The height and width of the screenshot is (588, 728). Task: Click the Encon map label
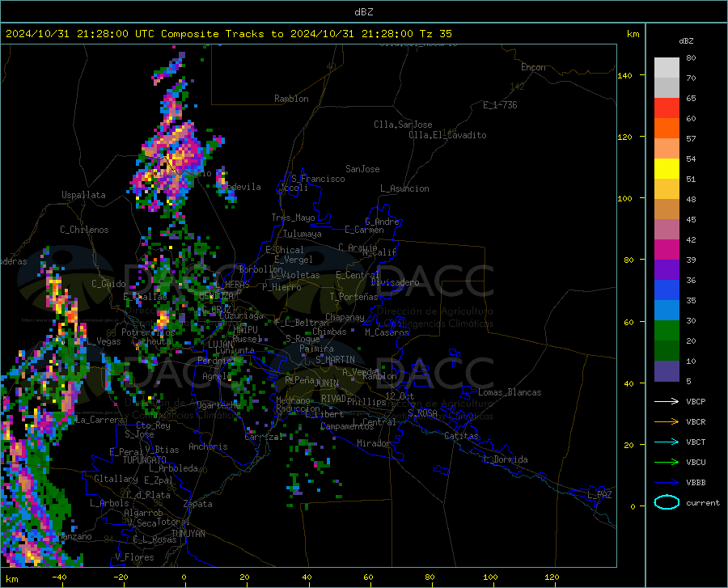point(533,67)
